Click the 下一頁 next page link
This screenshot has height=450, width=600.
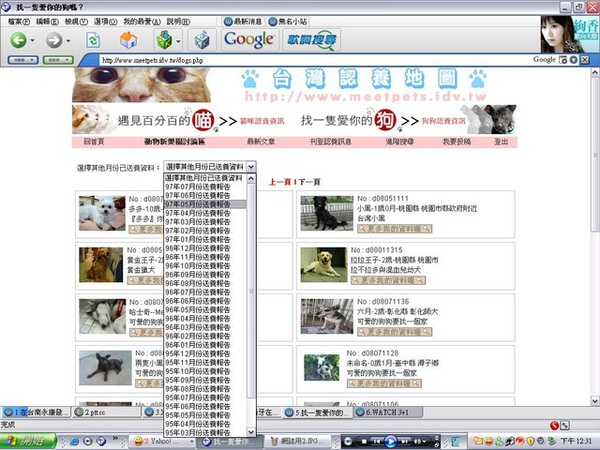(x=309, y=182)
